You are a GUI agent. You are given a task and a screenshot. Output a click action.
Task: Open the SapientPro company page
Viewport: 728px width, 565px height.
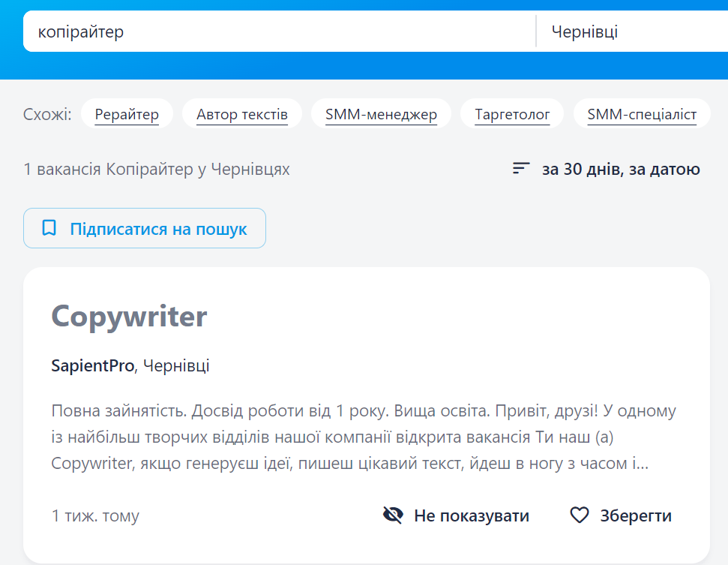tap(92, 366)
